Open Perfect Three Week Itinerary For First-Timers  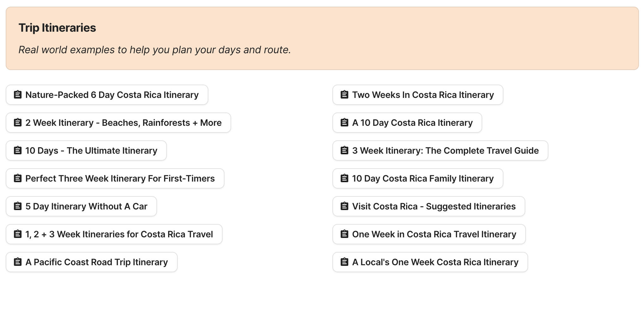pyautogui.click(x=115, y=178)
